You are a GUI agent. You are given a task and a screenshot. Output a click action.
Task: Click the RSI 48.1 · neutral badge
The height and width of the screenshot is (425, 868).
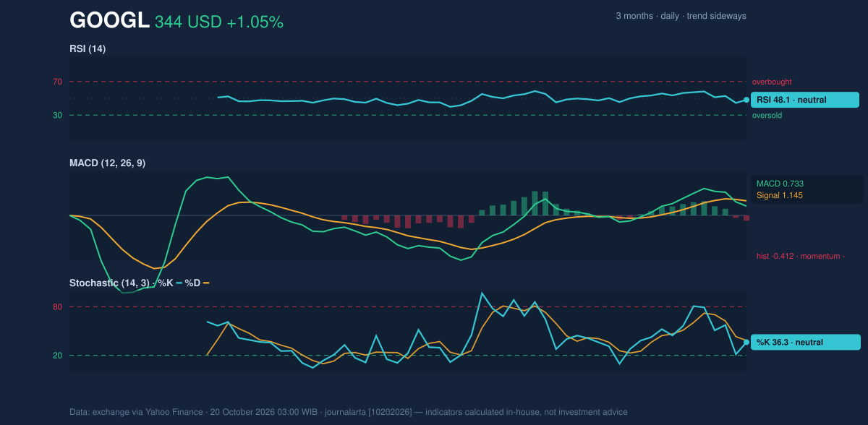pyautogui.click(x=805, y=100)
